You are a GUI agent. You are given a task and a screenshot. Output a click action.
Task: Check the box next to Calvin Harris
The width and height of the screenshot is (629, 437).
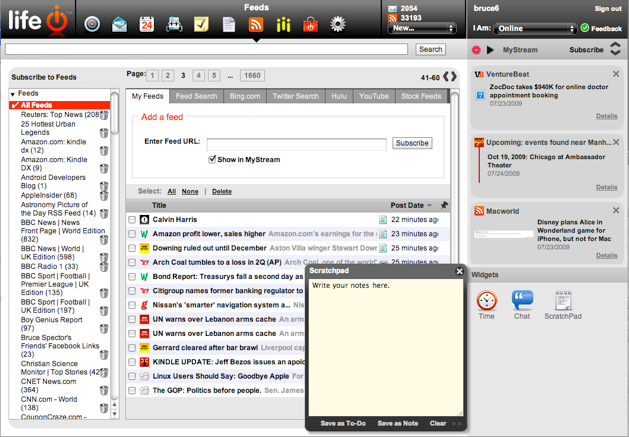coord(132,220)
